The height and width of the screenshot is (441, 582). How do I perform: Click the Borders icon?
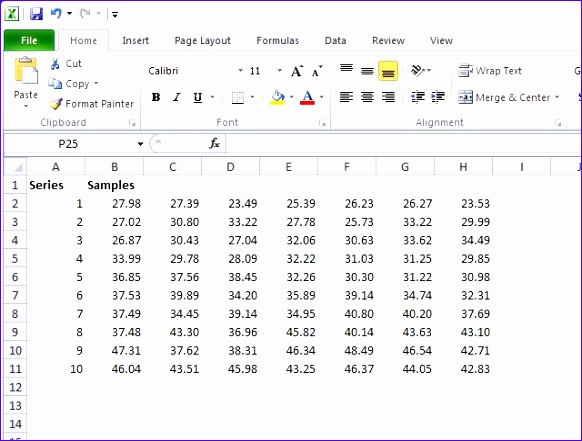[x=238, y=98]
